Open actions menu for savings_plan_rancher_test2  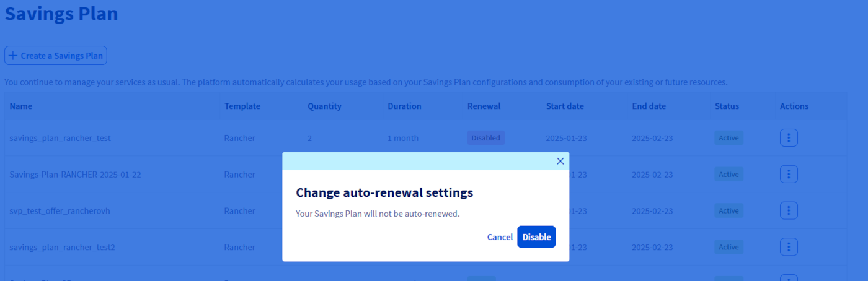pyautogui.click(x=789, y=248)
